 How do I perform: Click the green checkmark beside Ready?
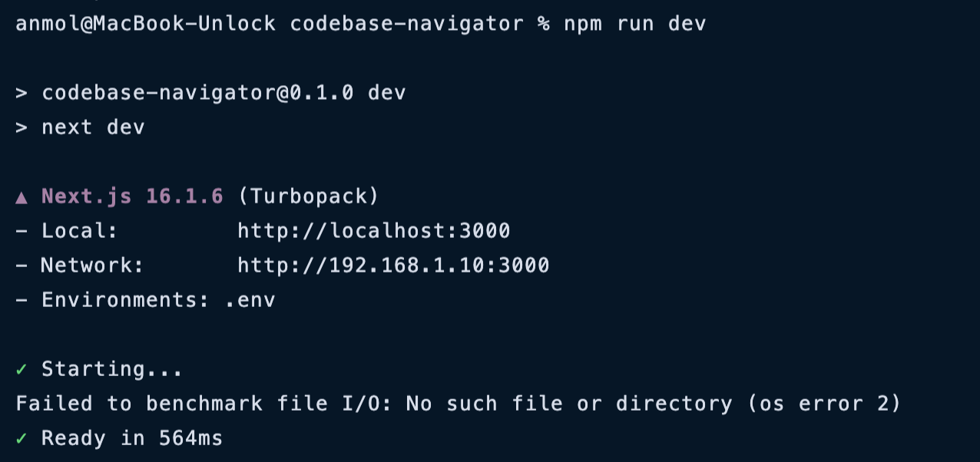(x=22, y=439)
